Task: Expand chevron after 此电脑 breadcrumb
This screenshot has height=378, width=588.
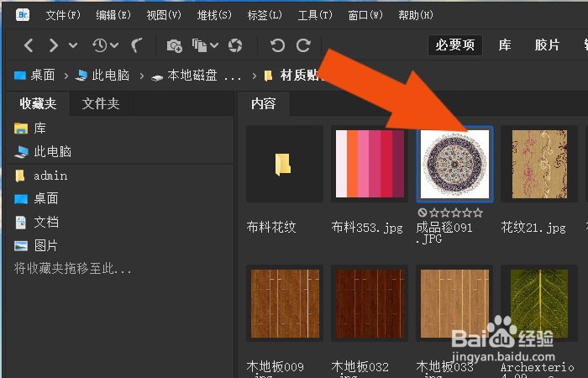Action: click(141, 76)
